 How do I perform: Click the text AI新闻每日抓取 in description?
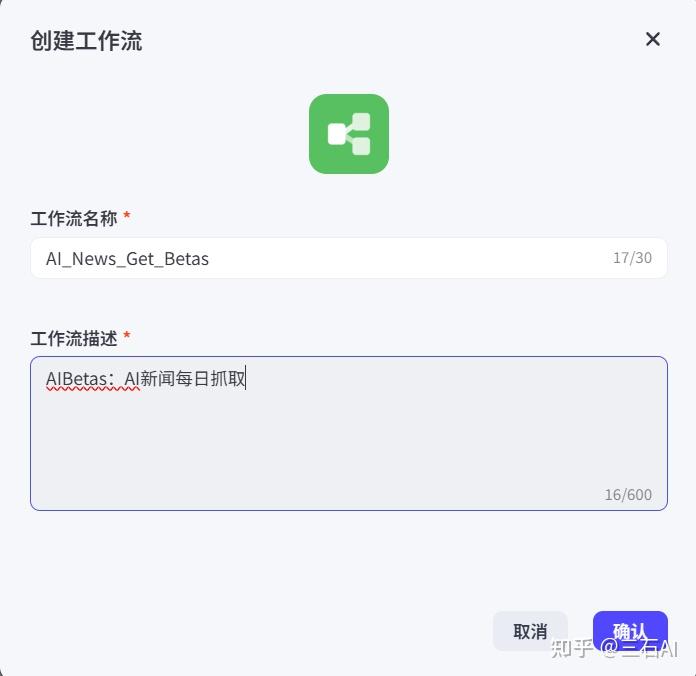[185, 379]
